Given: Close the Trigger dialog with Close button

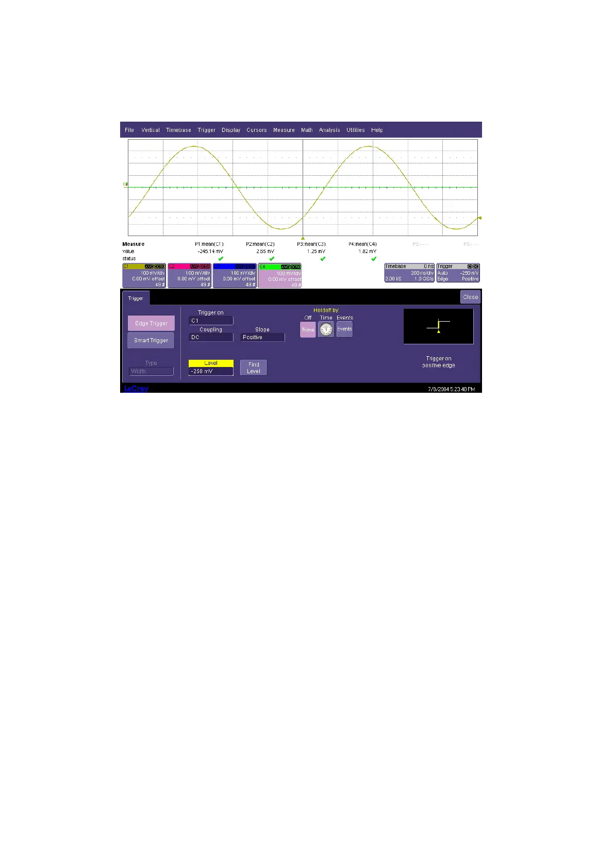Looking at the screenshot, I should (470, 297).
